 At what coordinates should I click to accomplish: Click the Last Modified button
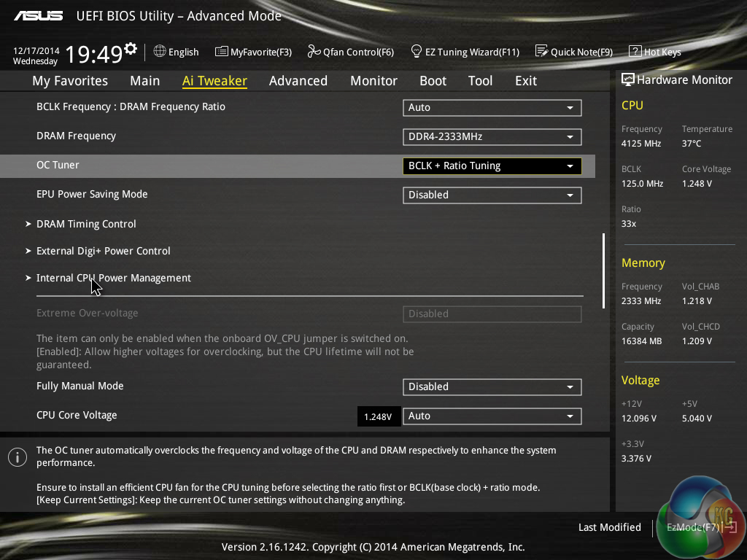click(x=609, y=527)
